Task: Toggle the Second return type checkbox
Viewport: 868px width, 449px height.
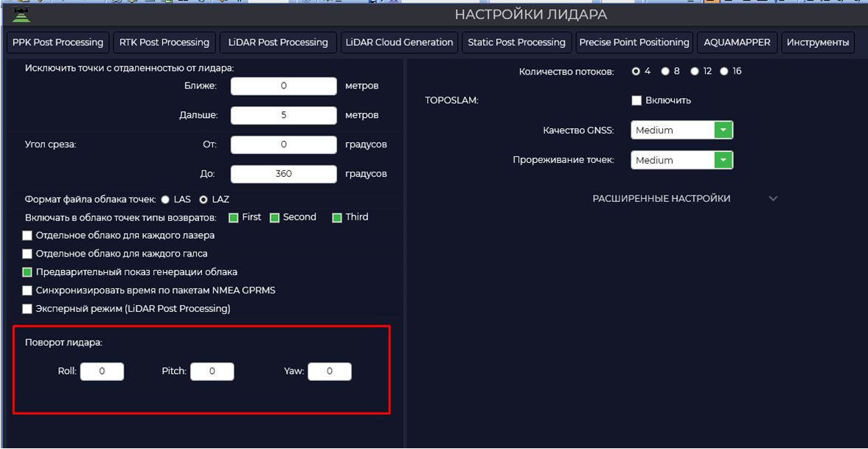Action: click(x=274, y=217)
